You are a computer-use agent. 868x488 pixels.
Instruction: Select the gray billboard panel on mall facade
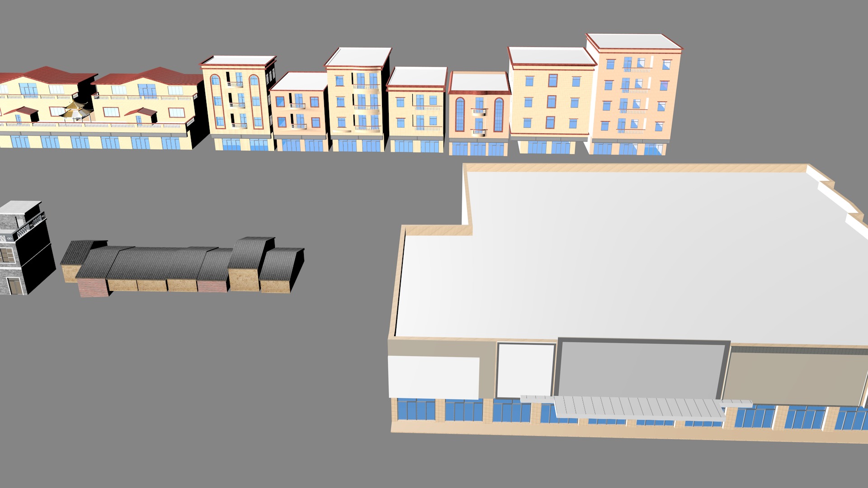pos(642,369)
